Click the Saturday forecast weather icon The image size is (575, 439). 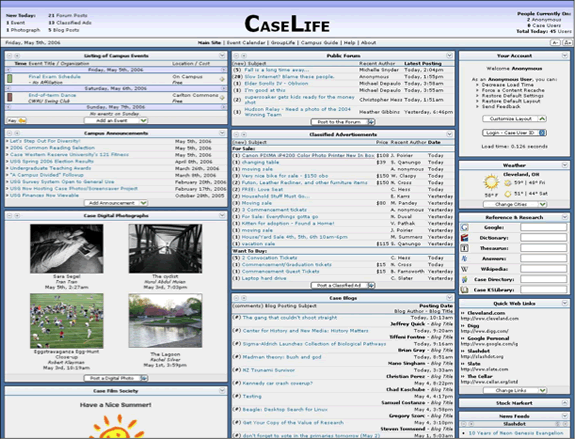click(508, 194)
